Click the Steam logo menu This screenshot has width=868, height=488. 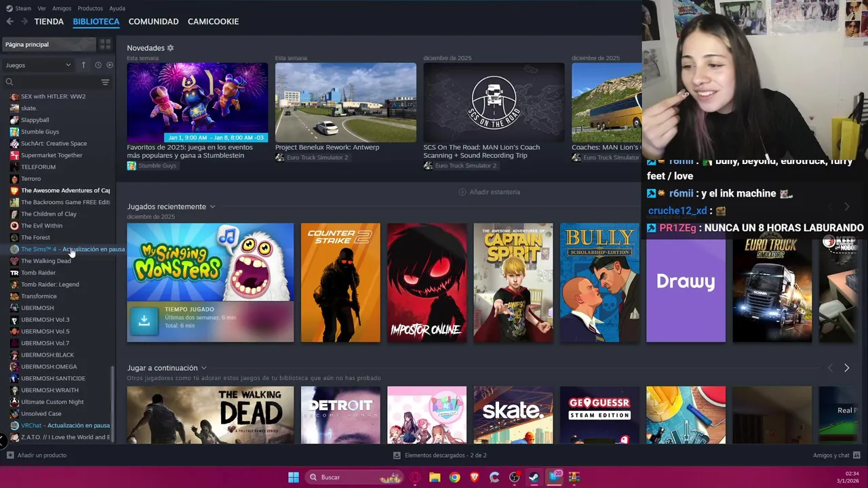tap(18, 8)
